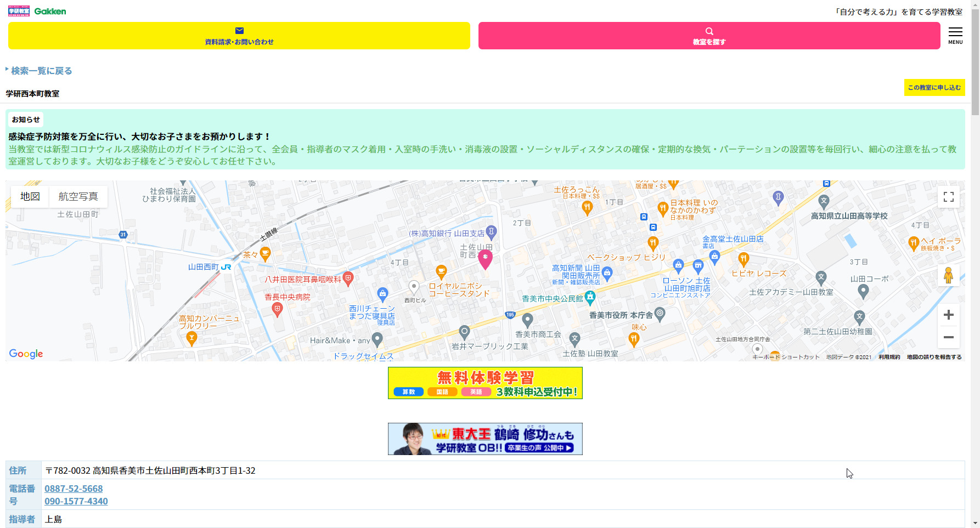Click the 土佐アカデミー山田教室 marker
Viewport: 980px width, 528px height.
click(821, 277)
